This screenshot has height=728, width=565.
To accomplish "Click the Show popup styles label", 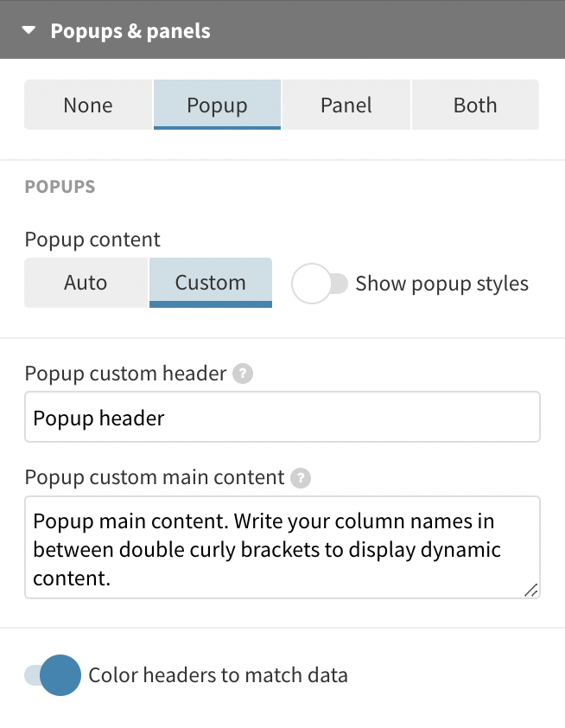I will click(x=442, y=284).
